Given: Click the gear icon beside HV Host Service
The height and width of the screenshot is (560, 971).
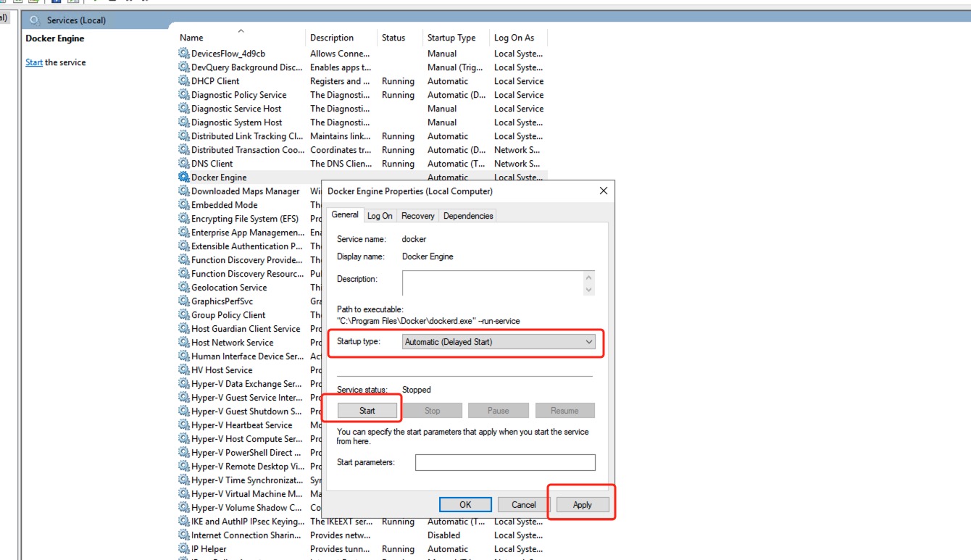Looking at the screenshot, I should (184, 370).
